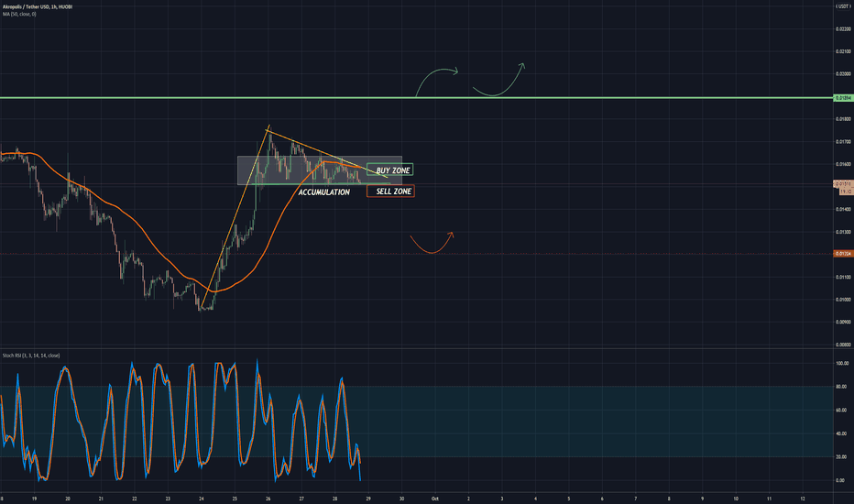
Task: Click the 0.02200 price axis value
Action: pos(843,29)
